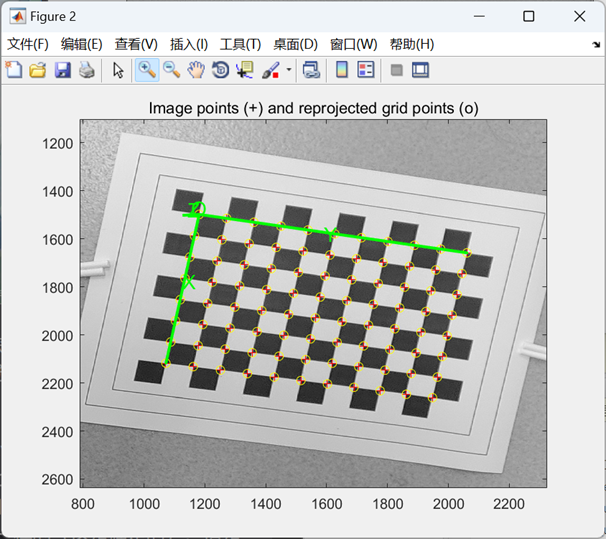Screen dimensions: 606x539
Task: Open the 窗口(W) menu
Action: (x=354, y=44)
